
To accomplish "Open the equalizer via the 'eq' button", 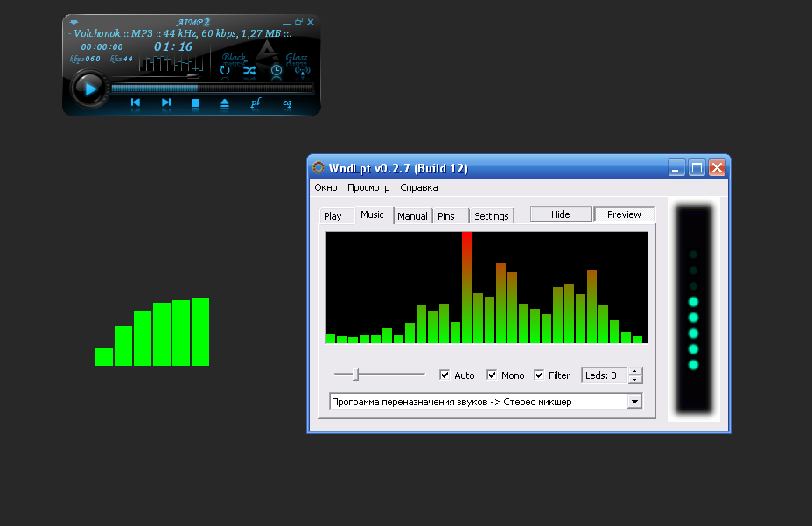I will point(287,103).
